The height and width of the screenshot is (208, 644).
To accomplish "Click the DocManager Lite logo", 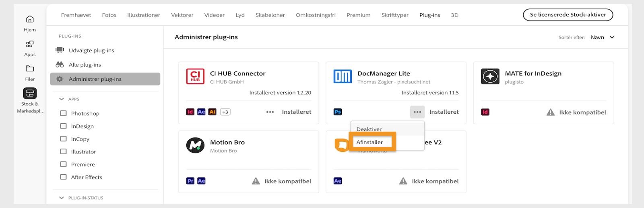I will click(343, 76).
